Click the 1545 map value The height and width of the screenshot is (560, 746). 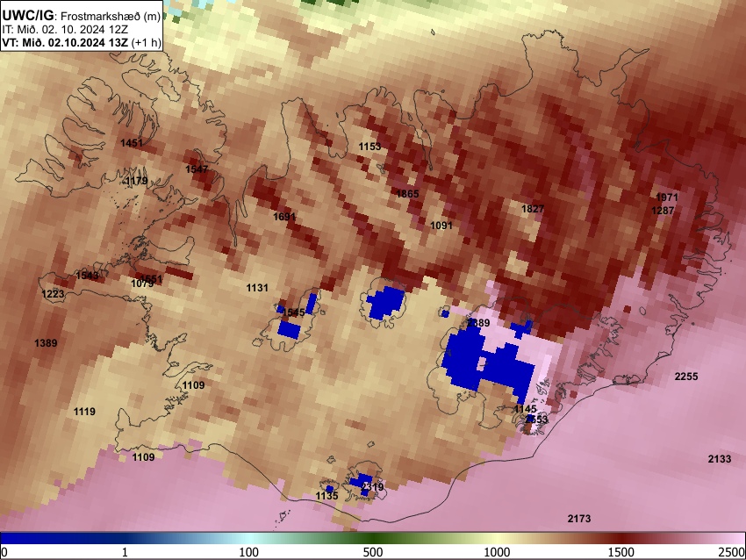pos(293,312)
